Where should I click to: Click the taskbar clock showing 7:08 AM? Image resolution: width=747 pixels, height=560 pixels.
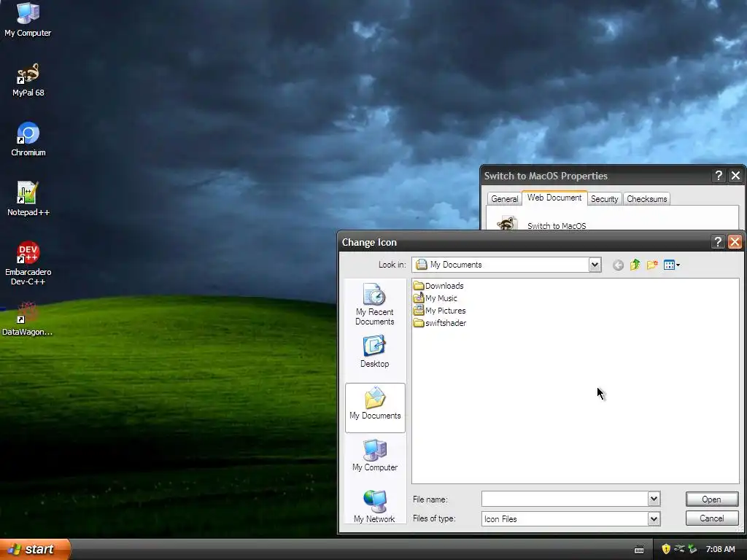coord(720,549)
